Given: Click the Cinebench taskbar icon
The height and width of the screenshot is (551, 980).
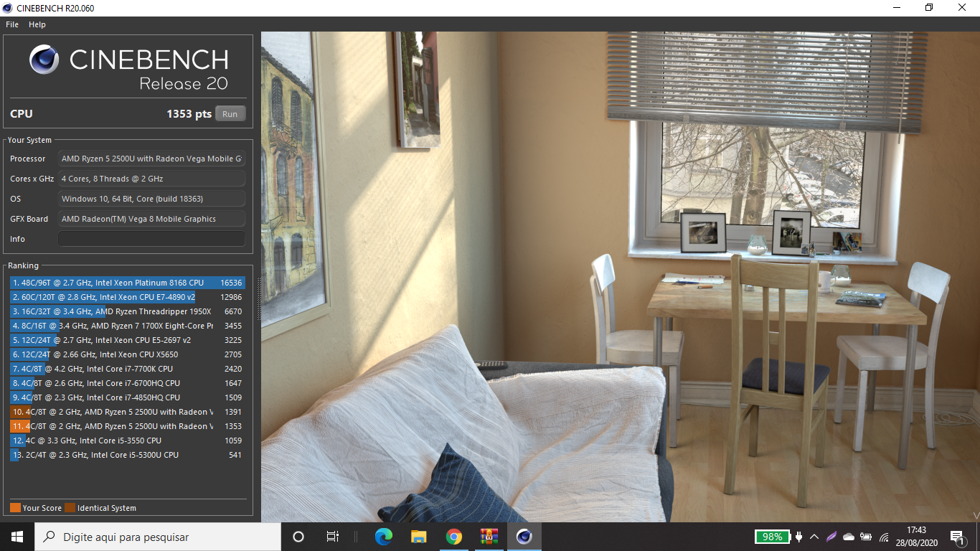Looking at the screenshot, I should (524, 537).
